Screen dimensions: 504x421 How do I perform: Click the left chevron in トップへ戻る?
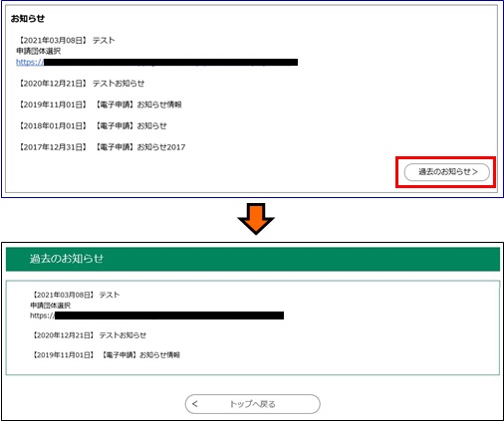pyautogui.click(x=195, y=404)
